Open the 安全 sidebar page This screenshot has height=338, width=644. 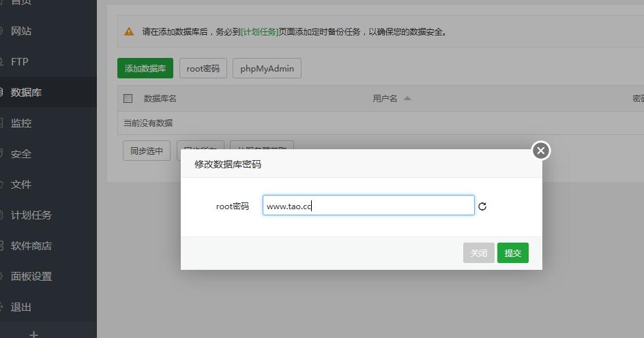(21, 154)
